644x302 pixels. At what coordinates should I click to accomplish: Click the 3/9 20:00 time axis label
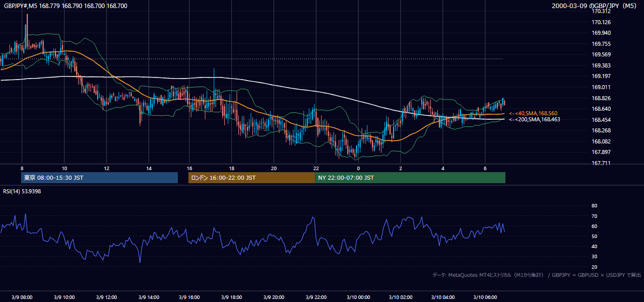[x=274, y=297]
